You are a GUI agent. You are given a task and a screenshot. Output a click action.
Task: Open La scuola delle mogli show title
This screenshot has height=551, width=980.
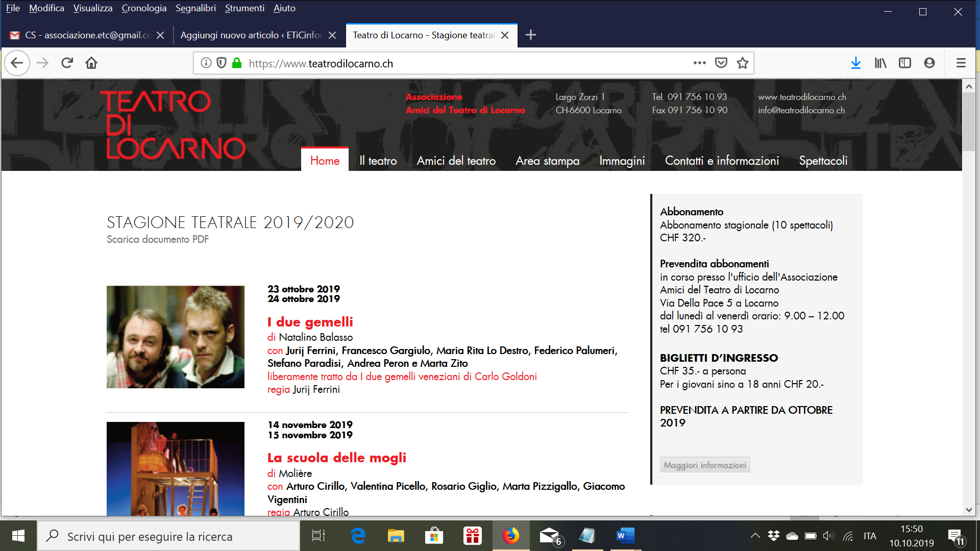(337, 458)
